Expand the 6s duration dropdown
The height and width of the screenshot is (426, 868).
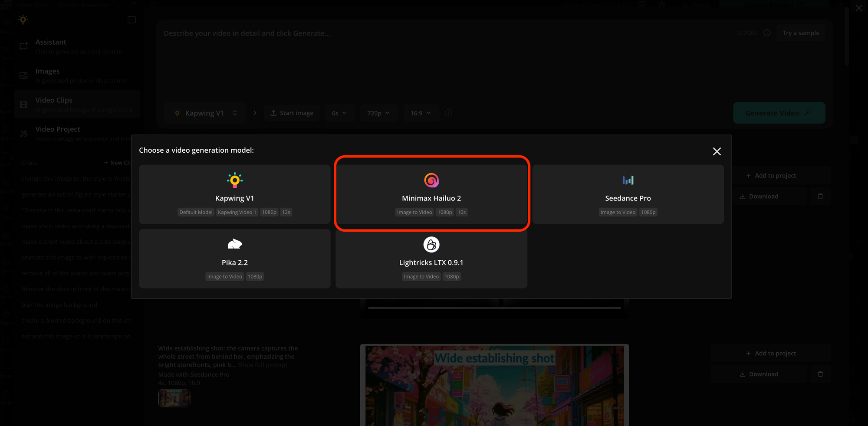point(339,113)
